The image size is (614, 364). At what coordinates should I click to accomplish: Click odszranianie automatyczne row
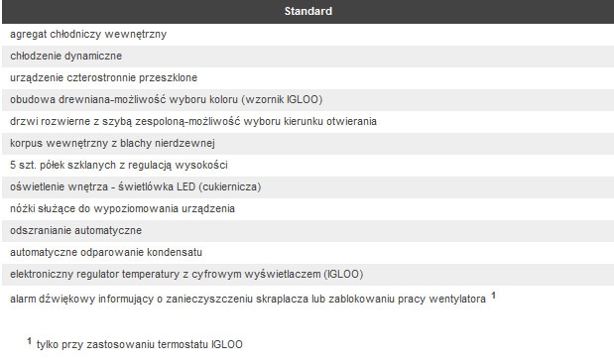click(x=307, y=231)
